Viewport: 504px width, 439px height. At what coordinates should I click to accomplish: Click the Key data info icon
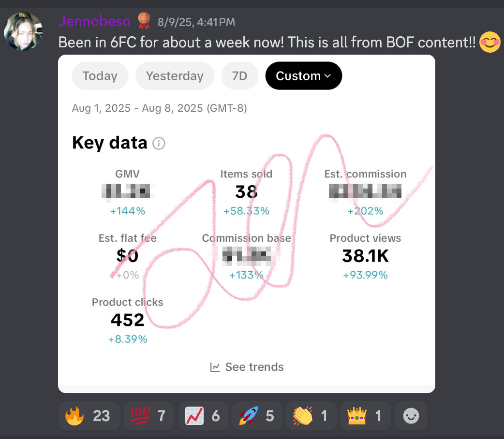click(159, 144)
